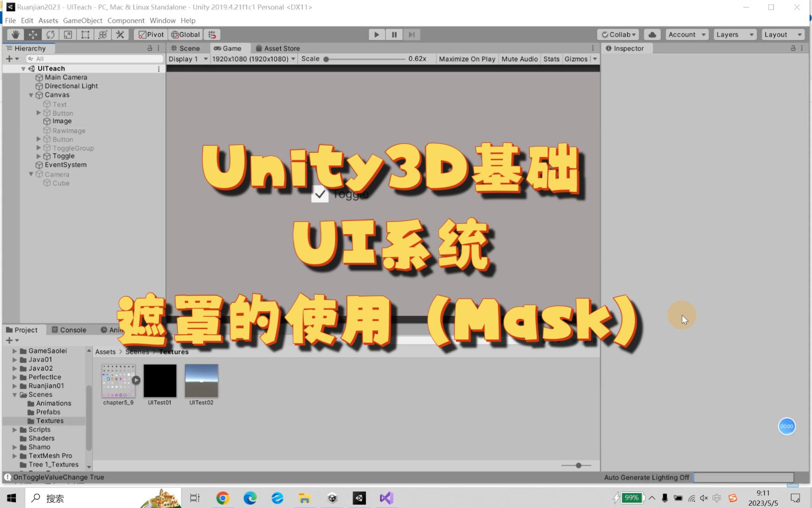Screen dimensions: 812x508
Task: Collapse the Scenes folder
Action: [15, 395]
